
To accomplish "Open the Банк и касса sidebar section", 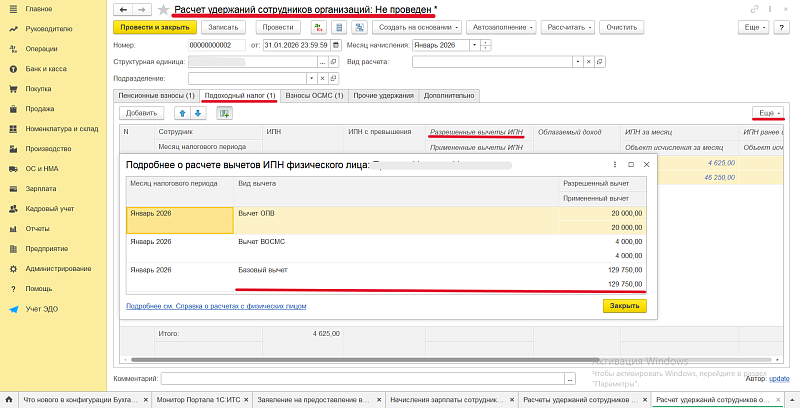I will click(x=46, y=66).
